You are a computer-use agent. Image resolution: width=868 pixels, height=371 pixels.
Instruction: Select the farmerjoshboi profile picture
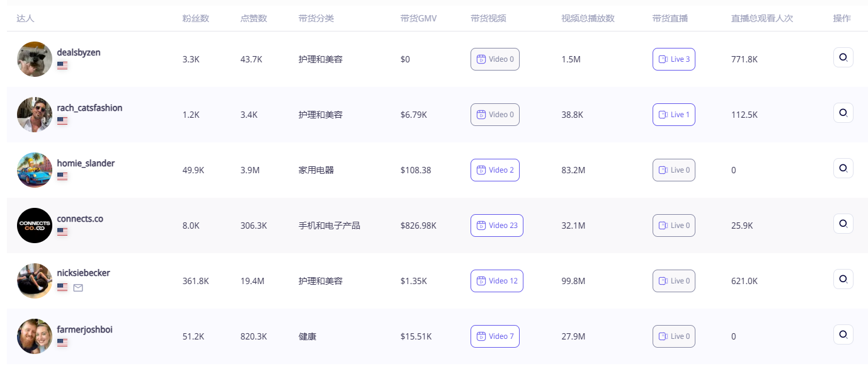(x=35, y=336)
